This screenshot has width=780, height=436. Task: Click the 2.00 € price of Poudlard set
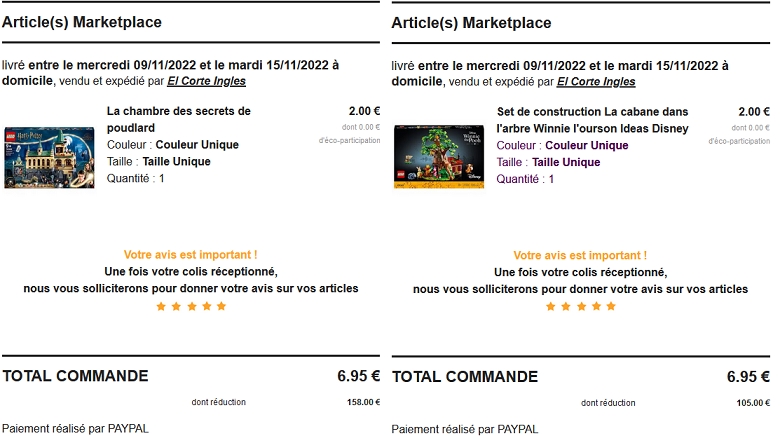(x=364, y=111)
